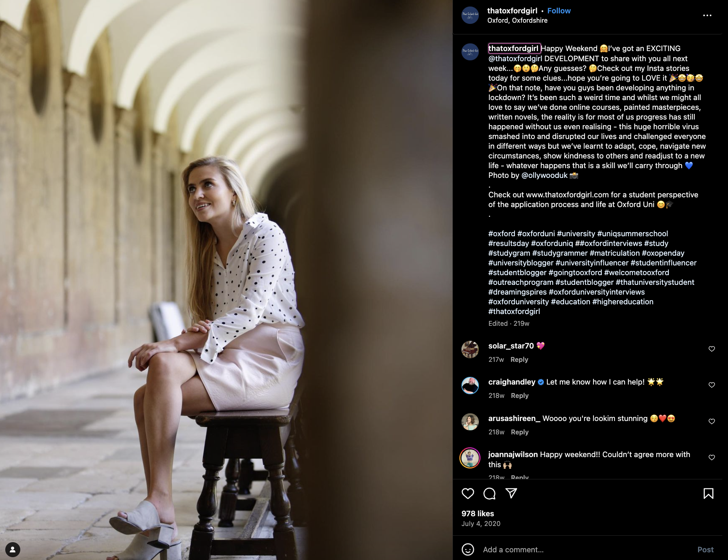View who liked via 978 likes
This screenshot has width=728, height=560.
(478, 513)
